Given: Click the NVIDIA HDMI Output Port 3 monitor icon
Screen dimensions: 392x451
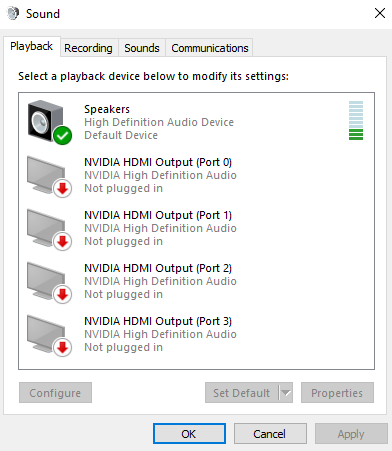Looking at the screenshot, I should point(49,335).
